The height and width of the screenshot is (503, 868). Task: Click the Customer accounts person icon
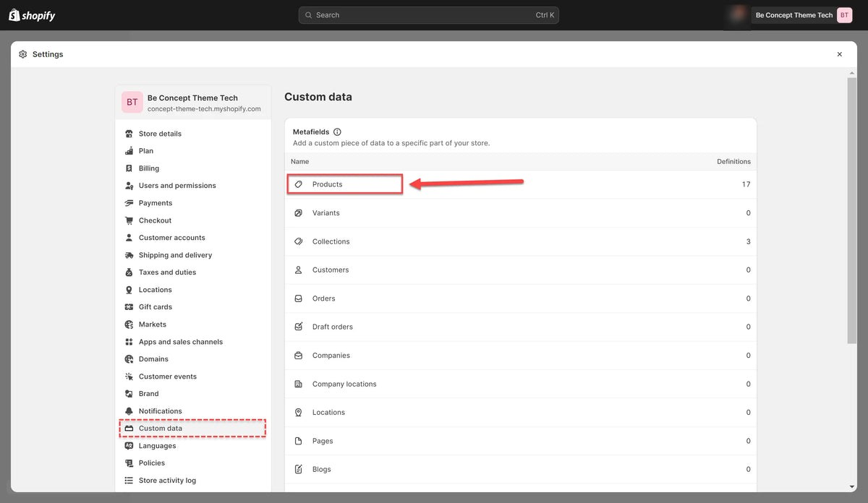[129, 238]
